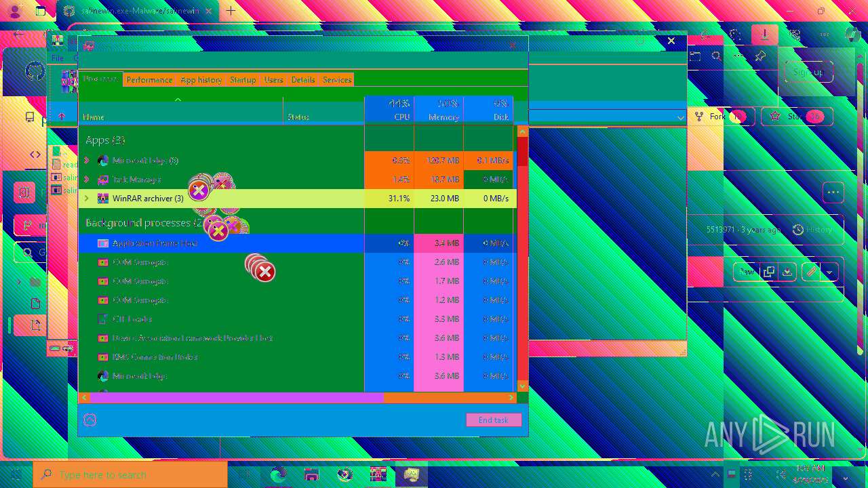Copy raw file contents icon
The width and height of the screenshot is (868, 488).
click(x=768, y=272)
